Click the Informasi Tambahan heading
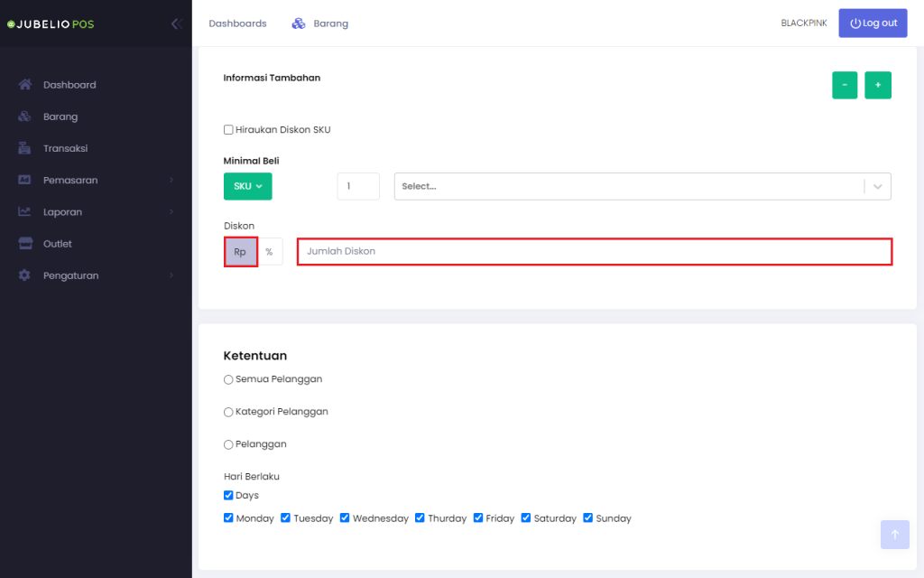 [x=272, y=78]
